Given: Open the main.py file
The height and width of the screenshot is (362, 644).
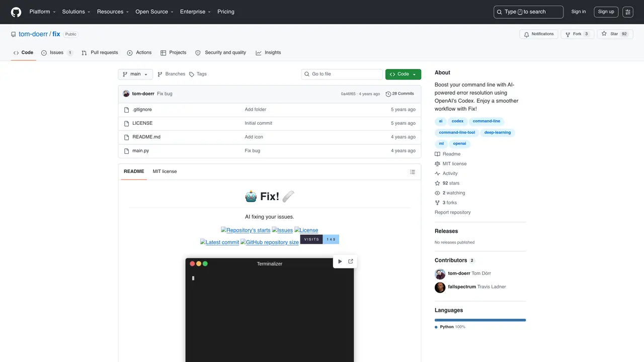Looking at the screenshot, I should [140, 151].
